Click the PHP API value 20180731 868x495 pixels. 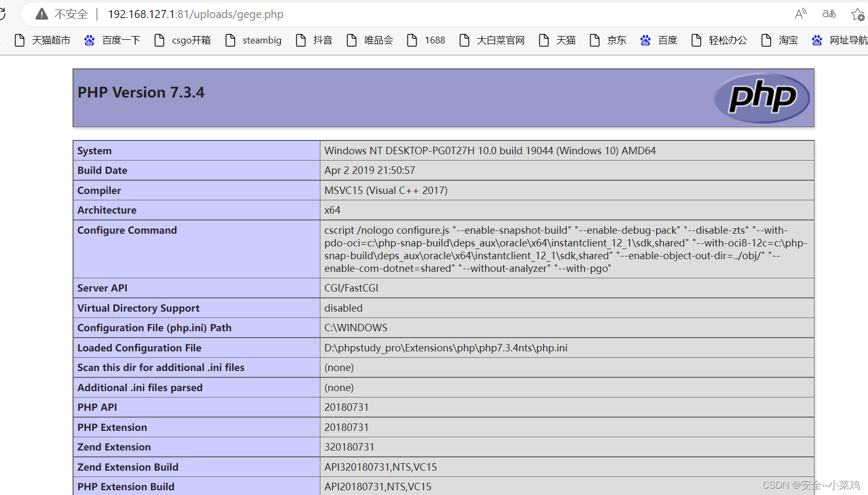[x=346, y=408]
